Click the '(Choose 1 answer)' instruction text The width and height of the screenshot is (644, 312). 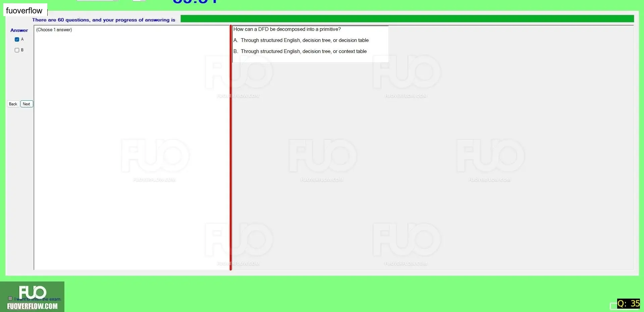point(54,30)
